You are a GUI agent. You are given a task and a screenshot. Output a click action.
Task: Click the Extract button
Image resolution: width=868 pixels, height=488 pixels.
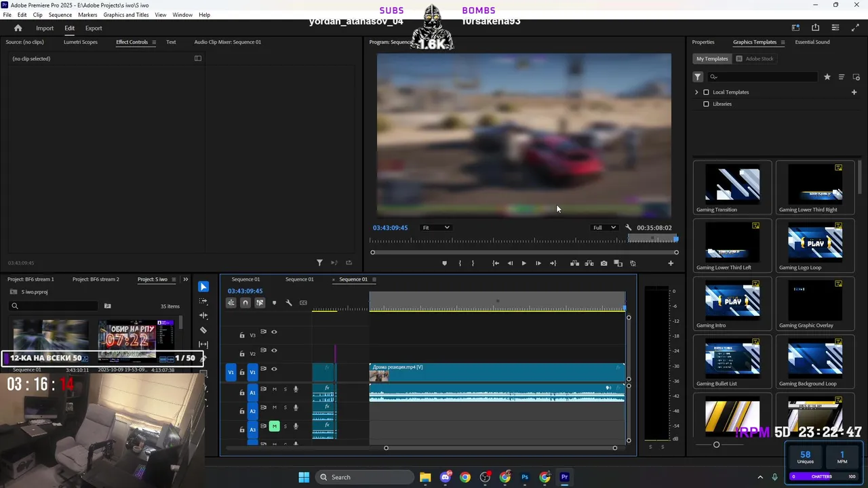point(589,263)
